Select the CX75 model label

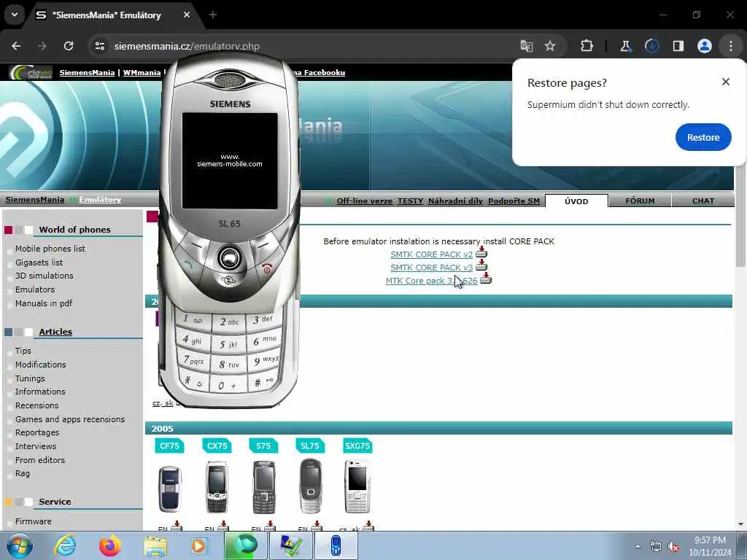click(217, 446)
